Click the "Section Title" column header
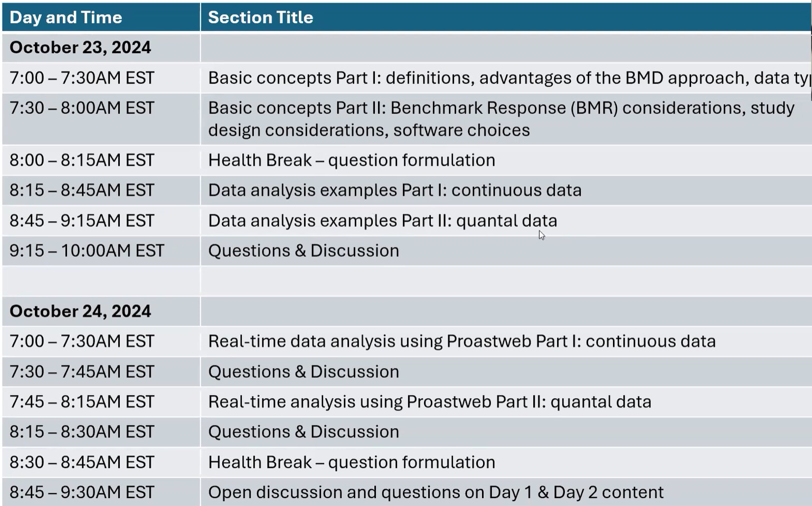 [x=260, y=17]
